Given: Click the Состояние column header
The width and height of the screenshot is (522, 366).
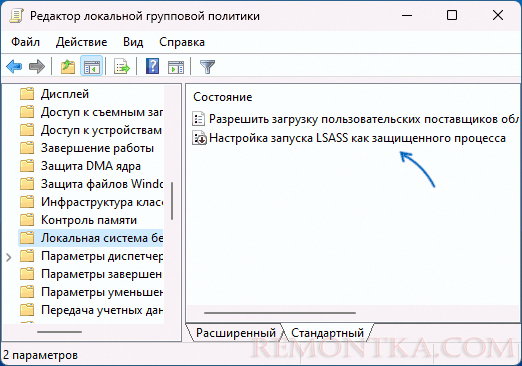Looking at the screenshot, I should click(x=223, y=97).
